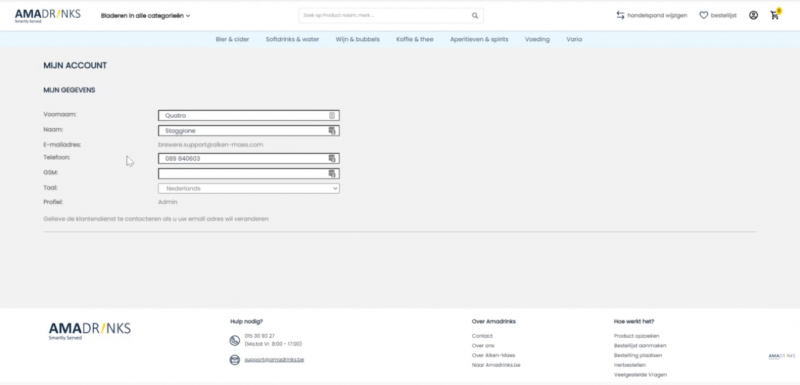This screenshot has height=385, width=800.
Task: Click the Admin profile value
Action: pyautogui.click(x=168, y=202)
